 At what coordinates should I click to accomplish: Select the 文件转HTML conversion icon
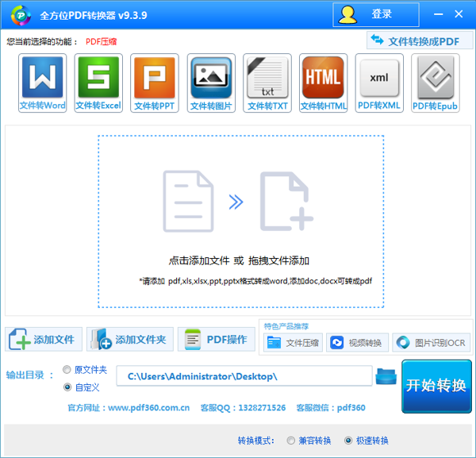324,83
